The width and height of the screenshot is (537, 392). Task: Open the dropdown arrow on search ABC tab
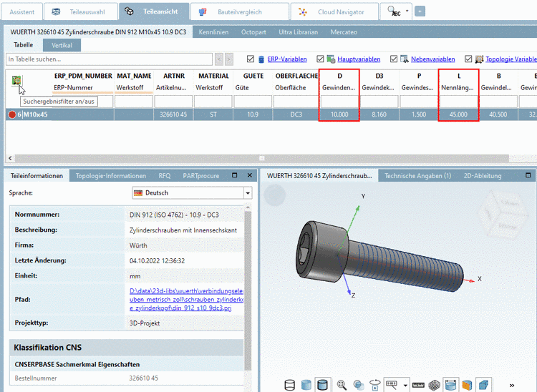pyautogui.click(x=407, y=11)
